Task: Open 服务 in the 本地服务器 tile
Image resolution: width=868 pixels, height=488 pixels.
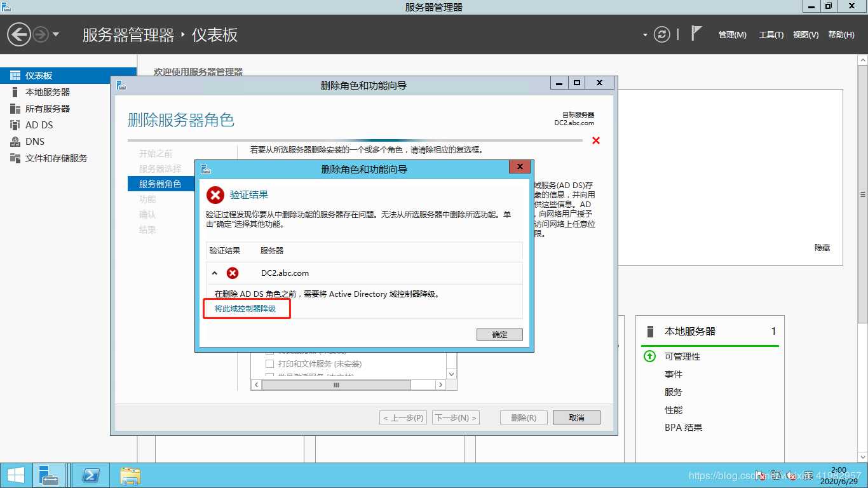Action: 674,393
